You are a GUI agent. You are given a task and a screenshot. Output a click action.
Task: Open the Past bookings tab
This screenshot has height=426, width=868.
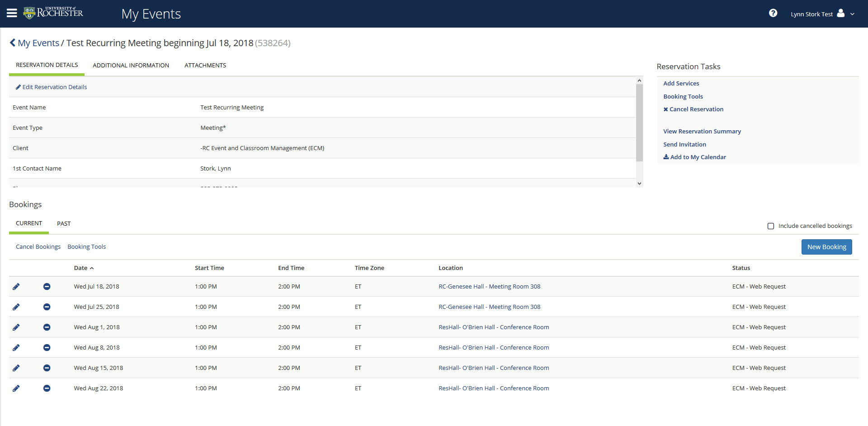pyautogui.click(x=64, y=223)
